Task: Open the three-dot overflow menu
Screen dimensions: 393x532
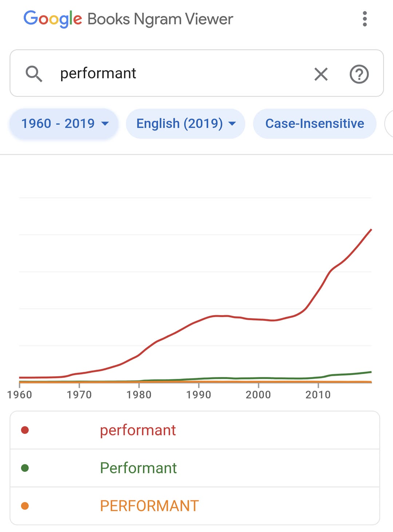Action: coord(365,19)
